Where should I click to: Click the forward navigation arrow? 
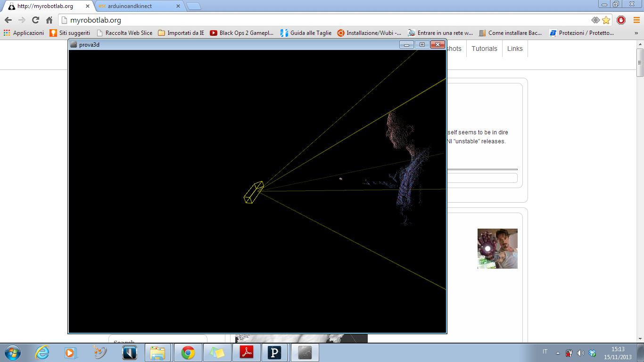[x=22, y=20]
